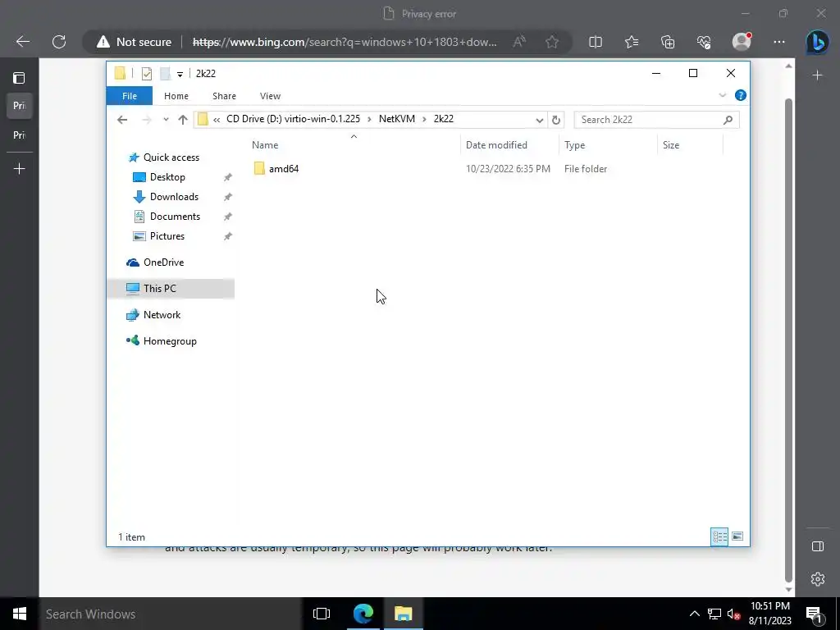The width and height of the screenshot is (840, 630).
Task: Go forward in File Explorer
Action: 146,120
